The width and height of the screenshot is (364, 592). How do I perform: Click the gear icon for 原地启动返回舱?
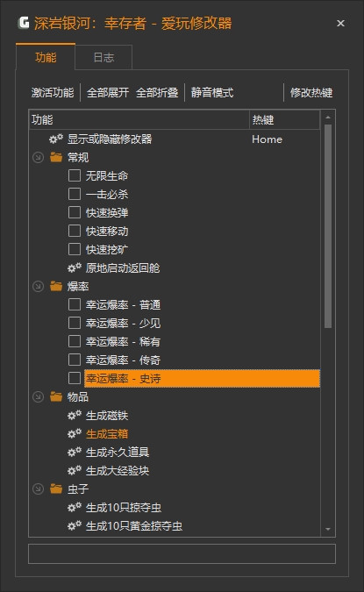pos(75,268)
